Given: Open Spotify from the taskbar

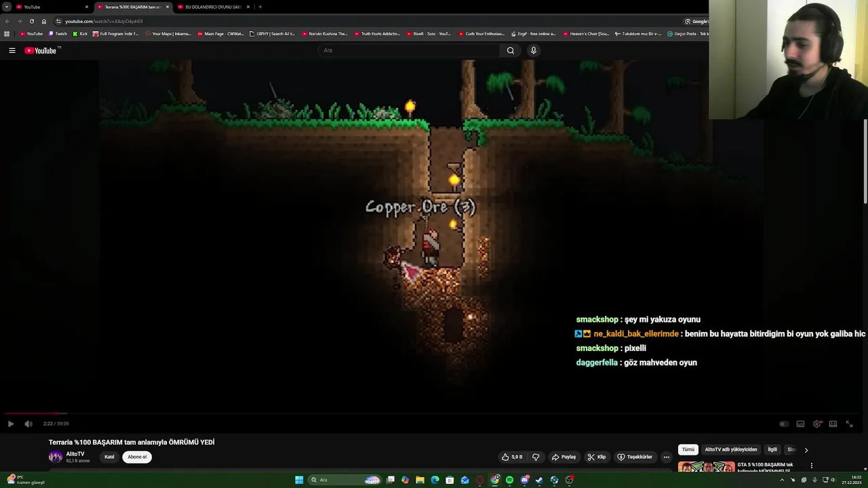Looking at the screenshot, I should pyautogui.click(x=509, y=480).
